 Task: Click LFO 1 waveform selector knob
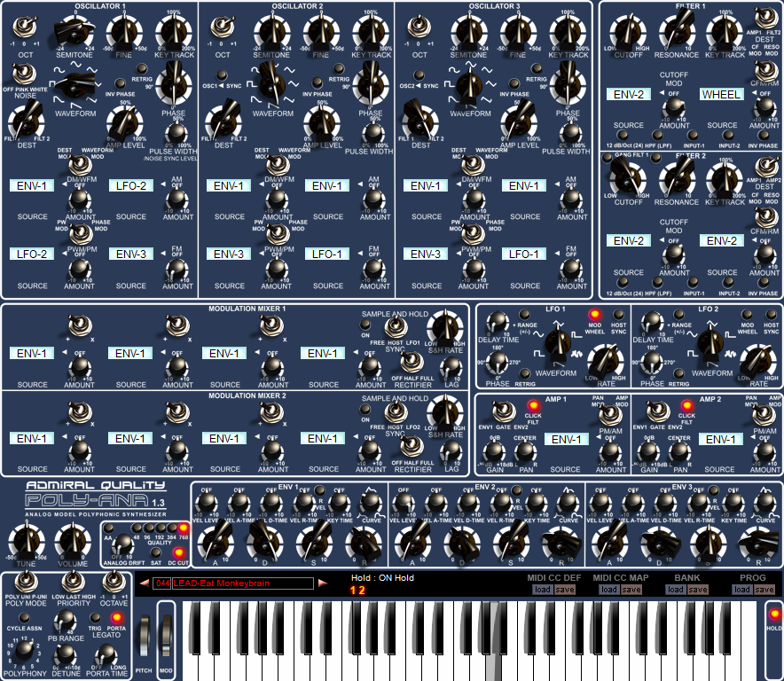coord(556,342)
